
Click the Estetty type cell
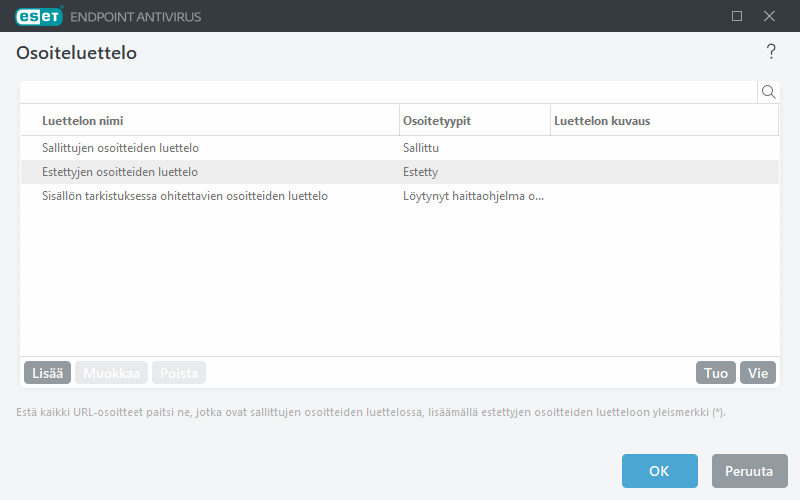[420, 172]
